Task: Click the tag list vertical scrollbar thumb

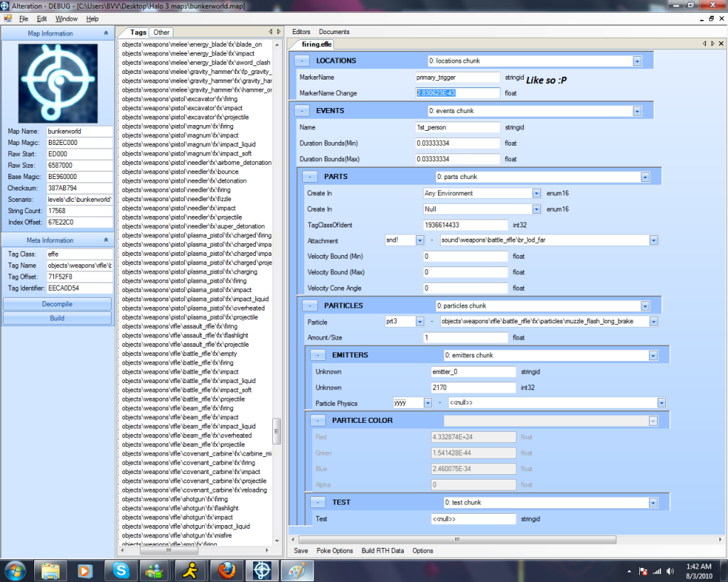Action: (277, 431)
